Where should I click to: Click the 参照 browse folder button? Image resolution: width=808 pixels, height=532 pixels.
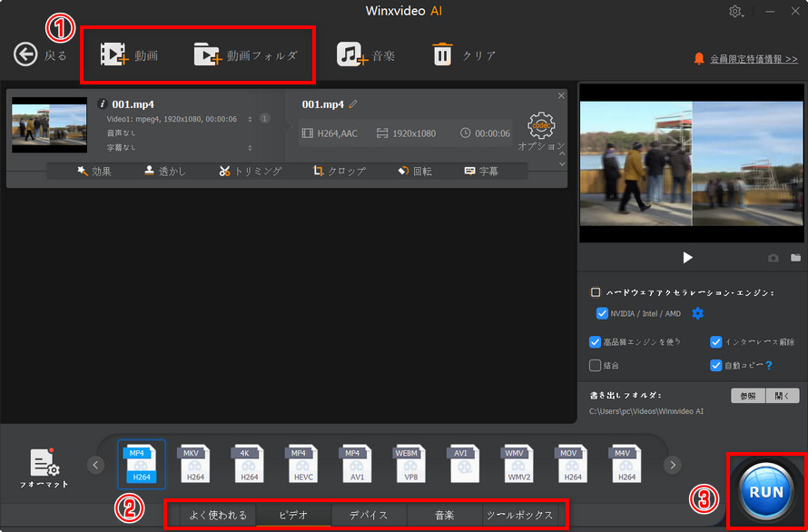pos(748,396)
